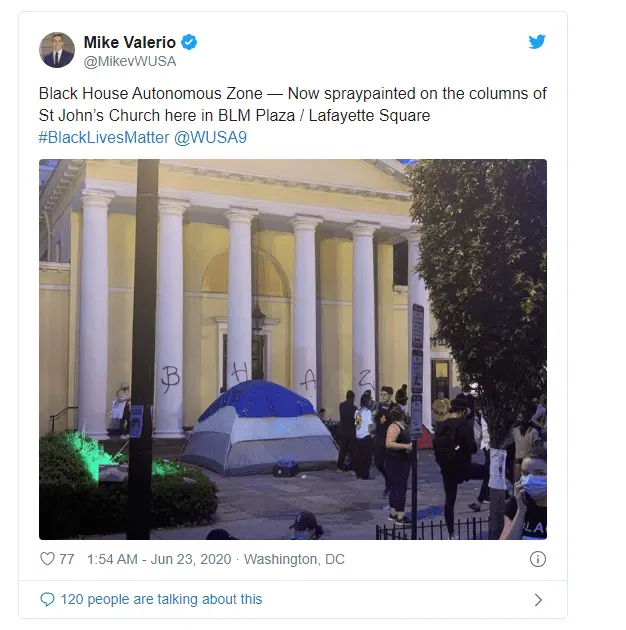Viewport: 626px width, 630px height.
Task: Click the speech bubble reply icon
Action: click(47, 599)
